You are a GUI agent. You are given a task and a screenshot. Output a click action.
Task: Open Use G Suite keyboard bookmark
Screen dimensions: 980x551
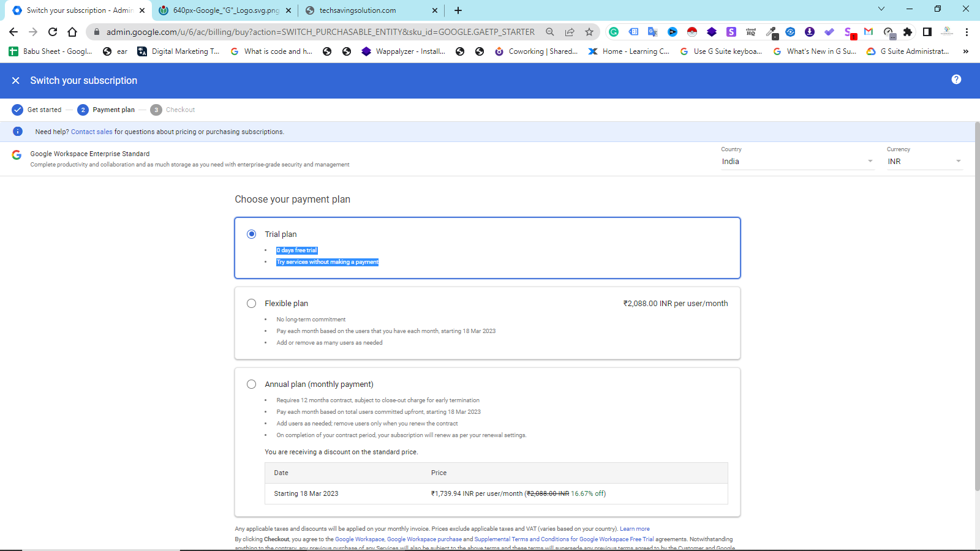pyautogui.click(x=721, y=51)
